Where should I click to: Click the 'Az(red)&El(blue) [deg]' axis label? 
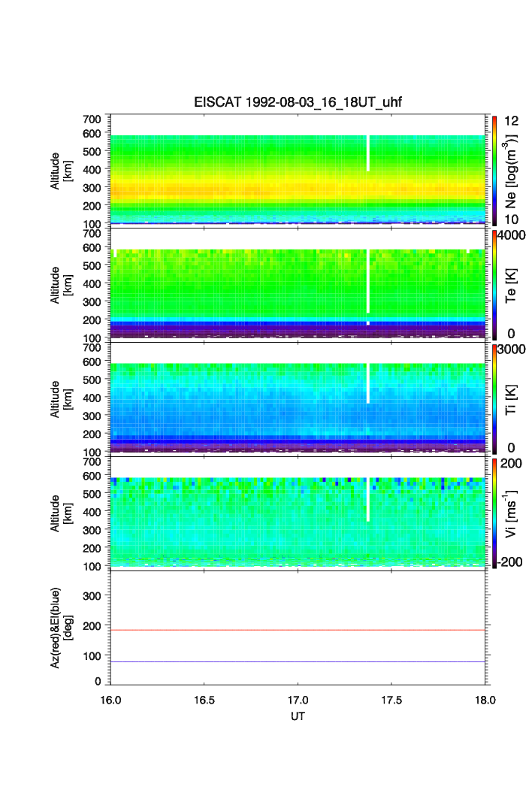tap(61, 628)
